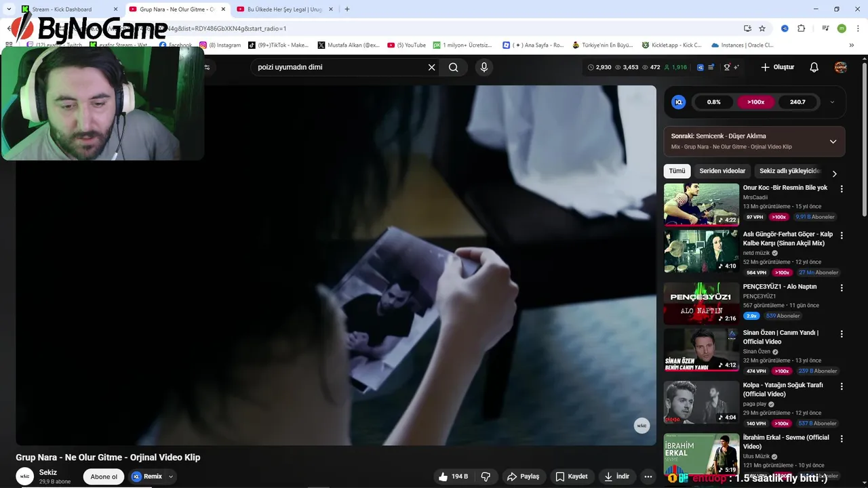
Task: Open PENÇE3YÜZ1 Alo Naptın thumbnail
Action: click(701, 303)
